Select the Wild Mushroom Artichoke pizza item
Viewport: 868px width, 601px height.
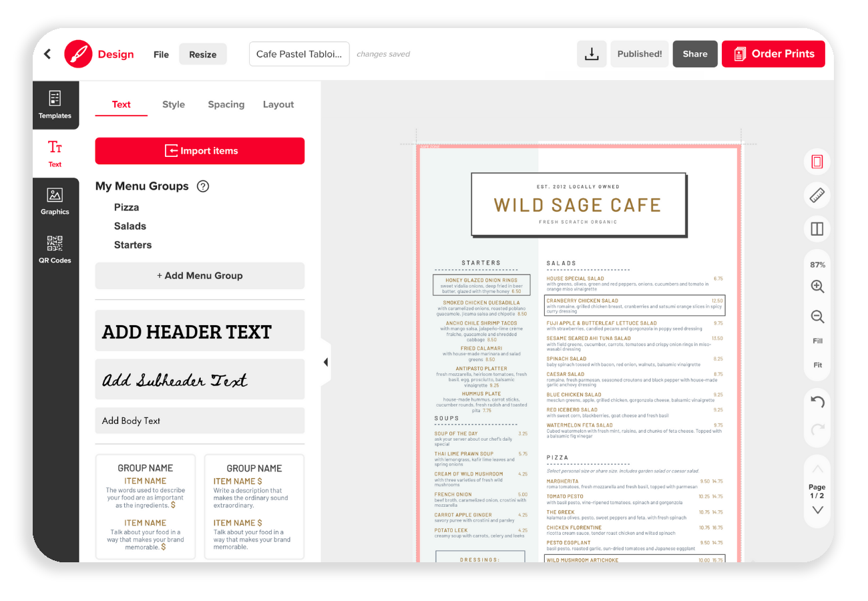635,560
